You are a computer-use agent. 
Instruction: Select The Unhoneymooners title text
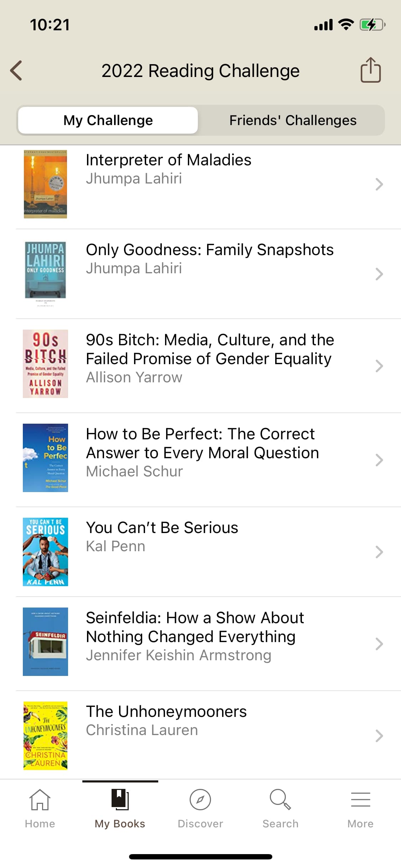pos(166,712)
